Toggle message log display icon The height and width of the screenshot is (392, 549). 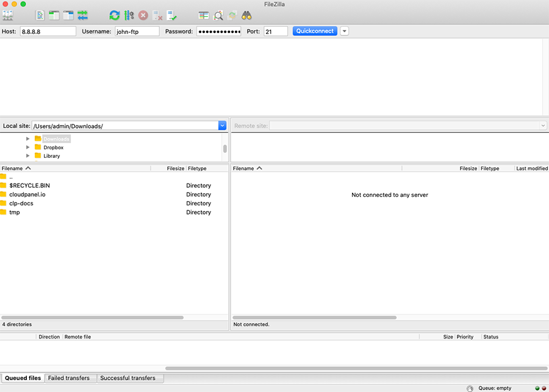40,15
